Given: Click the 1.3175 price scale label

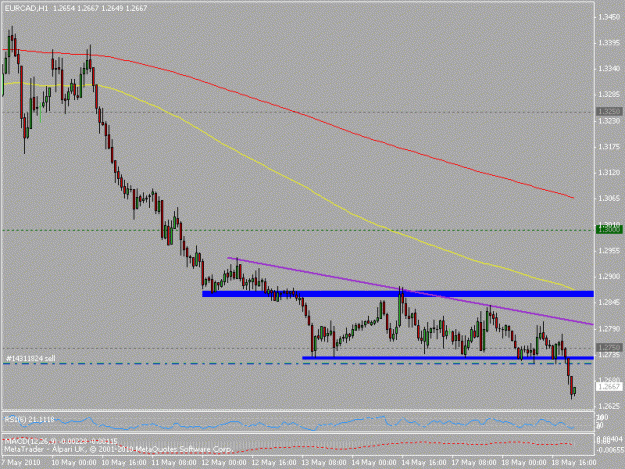Looking at the screenshot, I should coord(609,147).
